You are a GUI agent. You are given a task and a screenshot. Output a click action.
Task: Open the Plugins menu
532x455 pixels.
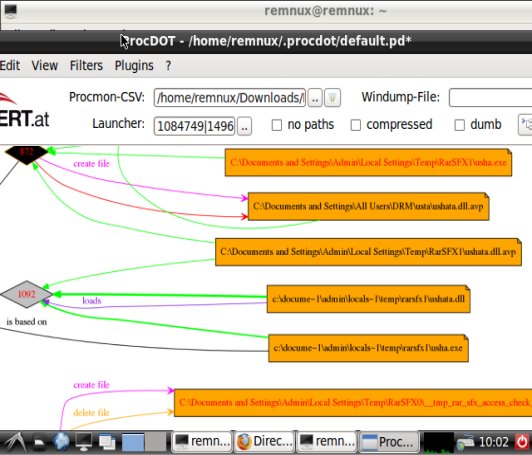[x=134, y=65]
